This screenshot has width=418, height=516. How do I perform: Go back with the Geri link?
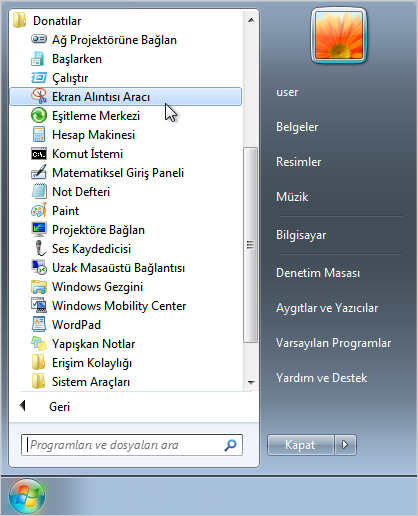coord(59,407)
